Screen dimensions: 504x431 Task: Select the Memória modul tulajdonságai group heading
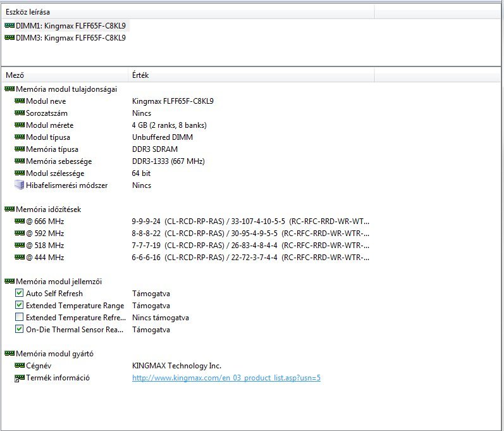pos(66,89)
